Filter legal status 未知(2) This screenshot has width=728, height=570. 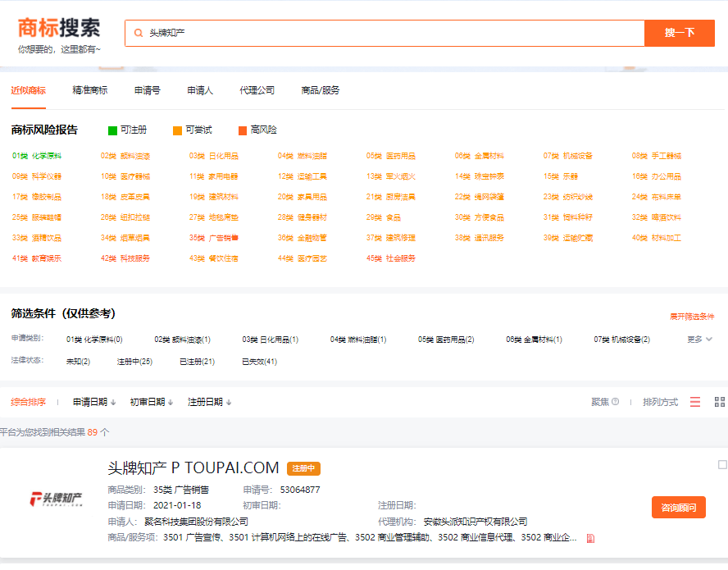[78, 362]
